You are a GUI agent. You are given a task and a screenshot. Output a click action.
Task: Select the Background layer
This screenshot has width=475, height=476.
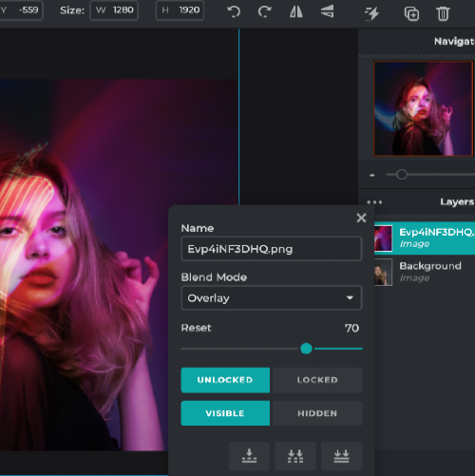click(x=425, y=273)
